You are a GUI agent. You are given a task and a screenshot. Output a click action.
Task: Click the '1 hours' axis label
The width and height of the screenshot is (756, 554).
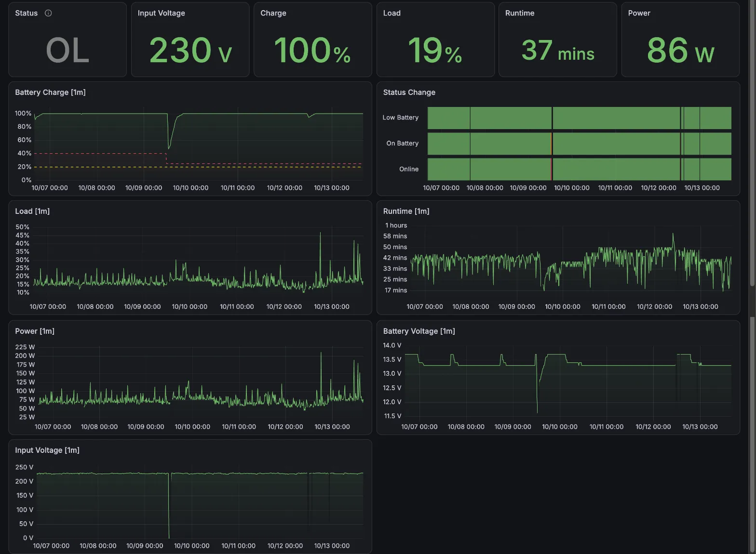click(x=396, y=225)
